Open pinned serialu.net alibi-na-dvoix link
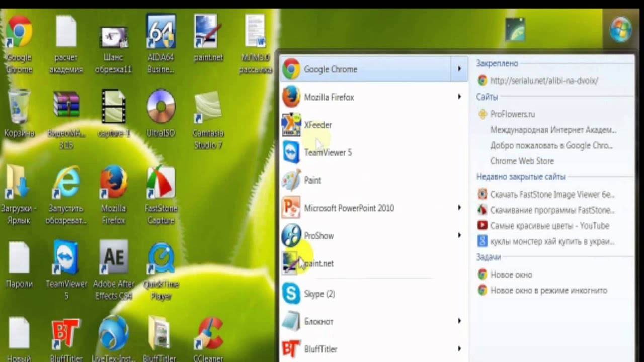Screen dimensions: 644x362 click(x=538, y=80)
